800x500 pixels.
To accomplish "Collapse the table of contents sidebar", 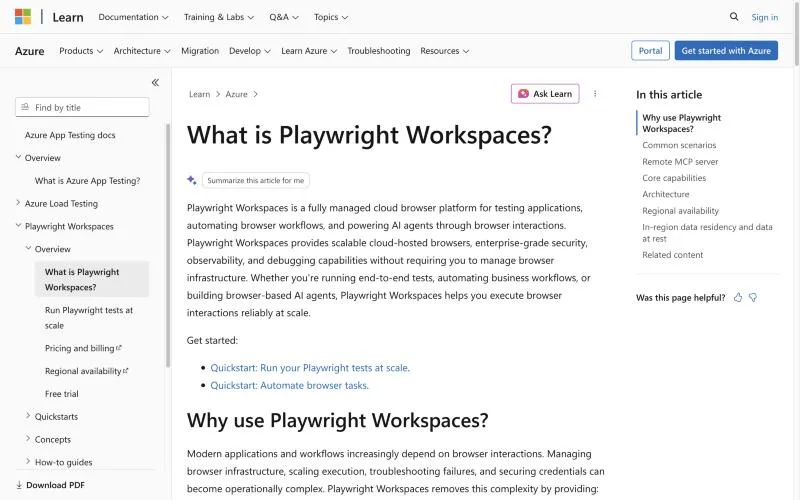I will coord(155,82).
